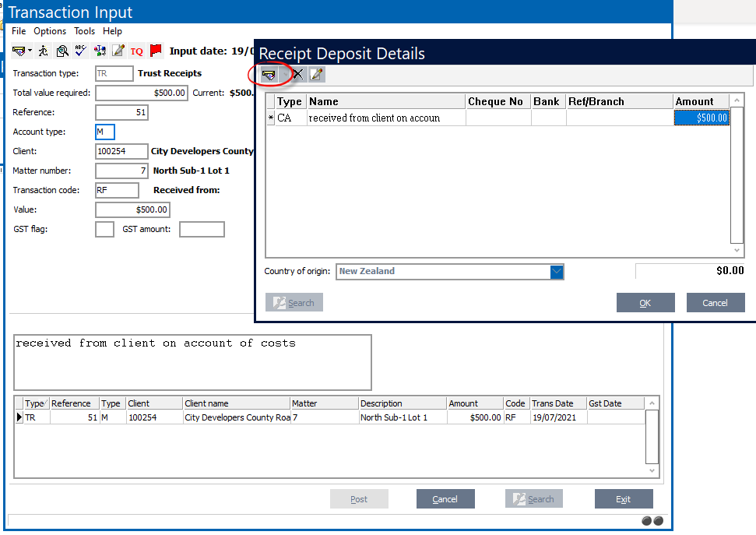Expand the Country of origin dropdown

coord(557,272)
